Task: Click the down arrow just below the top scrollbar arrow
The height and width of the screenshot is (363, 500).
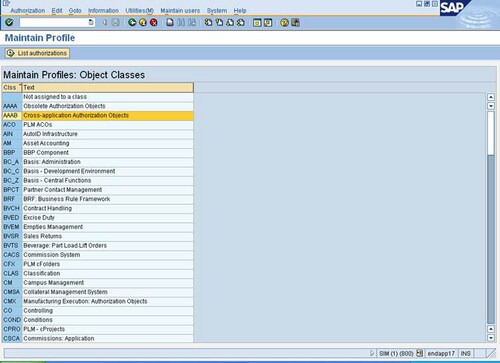Action: coord(491,106)
